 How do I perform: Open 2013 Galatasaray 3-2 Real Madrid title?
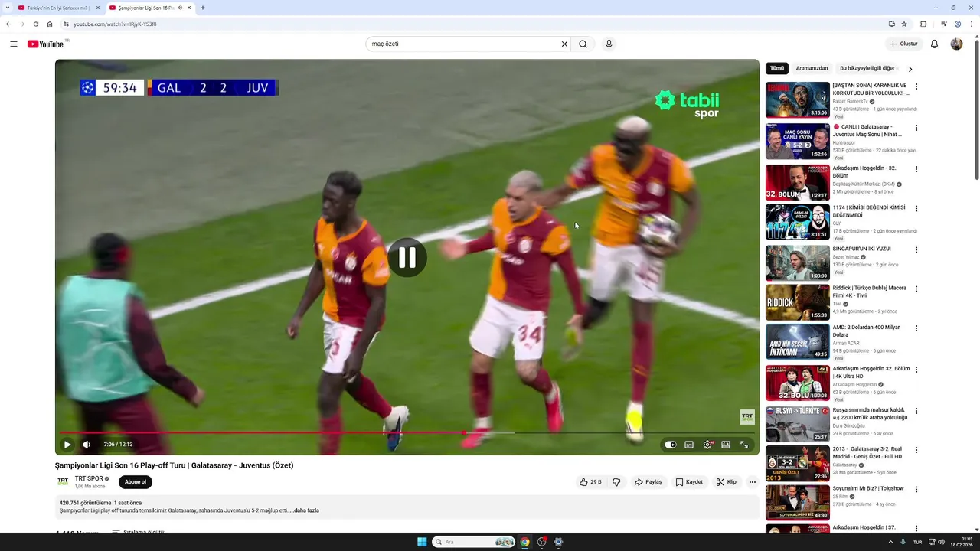click(868, 453)
